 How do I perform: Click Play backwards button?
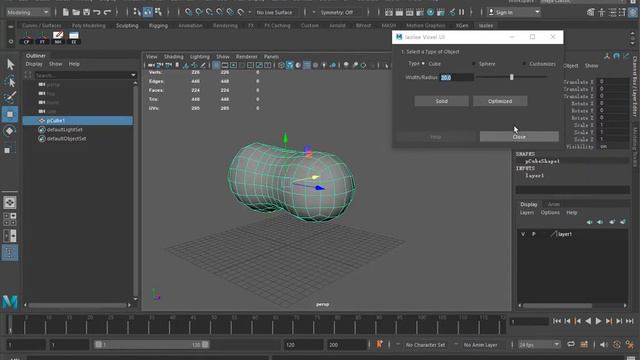[588, 321]
